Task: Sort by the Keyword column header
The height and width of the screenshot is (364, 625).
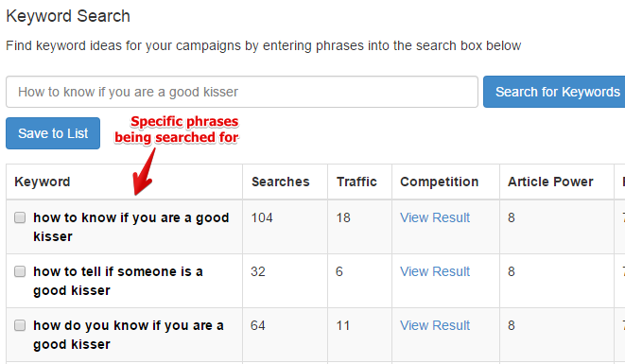Action: click(43, 182)
